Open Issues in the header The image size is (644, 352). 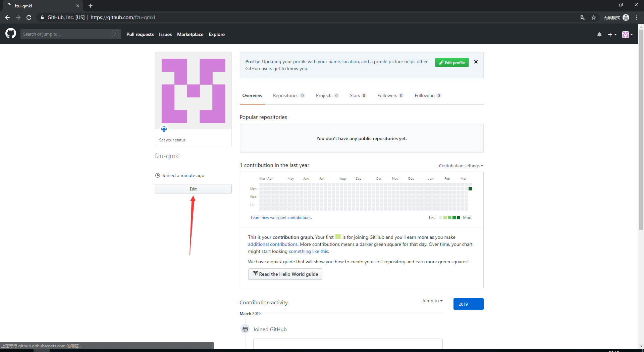[165, 34]
